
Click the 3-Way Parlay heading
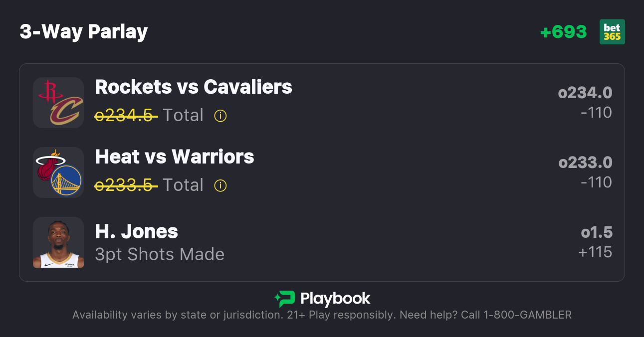pyautogui.click(x=84, y=32)
